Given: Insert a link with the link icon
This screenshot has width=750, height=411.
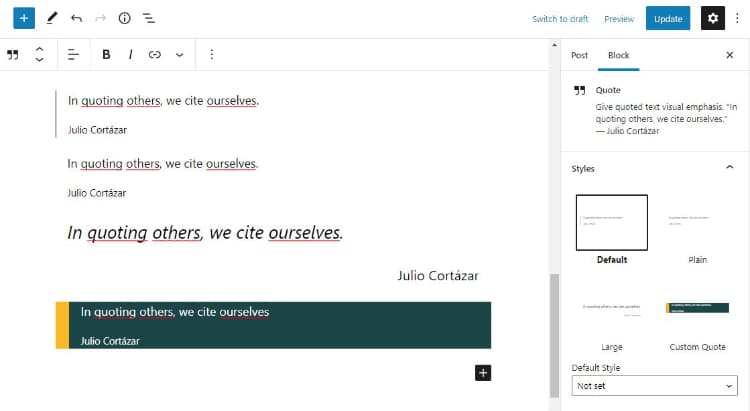Looking at the screenshot, I should 154,55.
